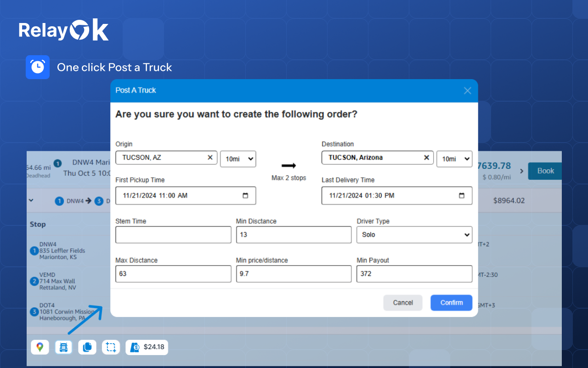Click stop 1 DNW4 marker
The image size is (588, 368).
click(x=34, y=251)
